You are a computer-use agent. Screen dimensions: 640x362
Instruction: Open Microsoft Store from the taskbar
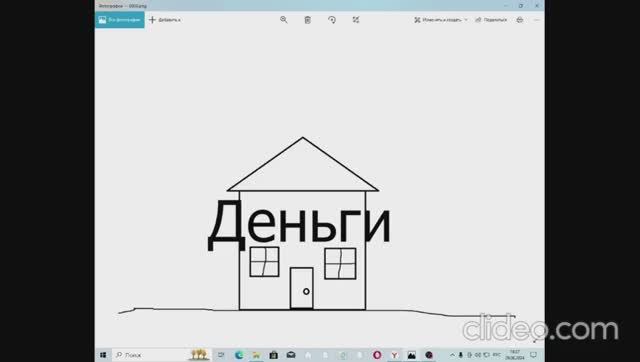tap(273, 355)
